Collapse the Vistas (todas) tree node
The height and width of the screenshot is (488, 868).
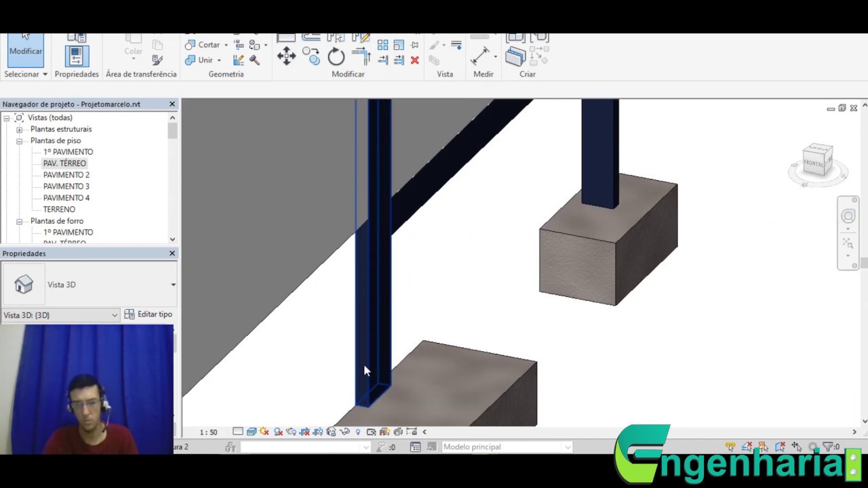[x=6, y=118]
